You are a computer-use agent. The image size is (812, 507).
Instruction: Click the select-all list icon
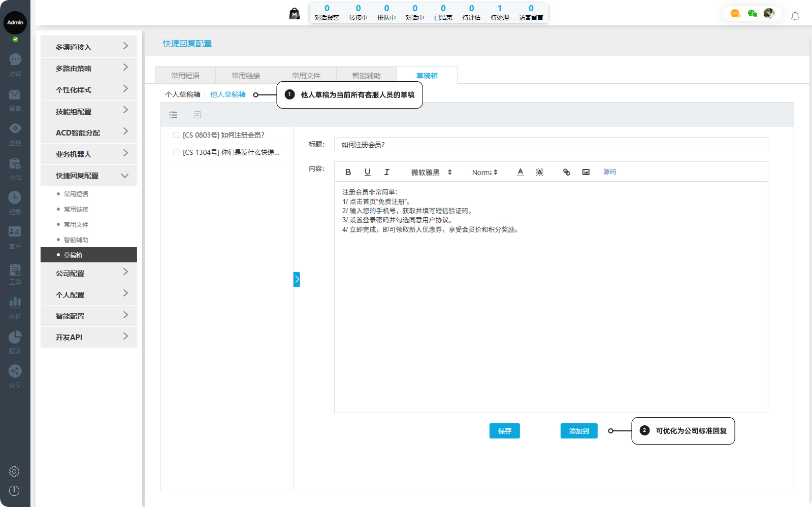click(173, 115)
